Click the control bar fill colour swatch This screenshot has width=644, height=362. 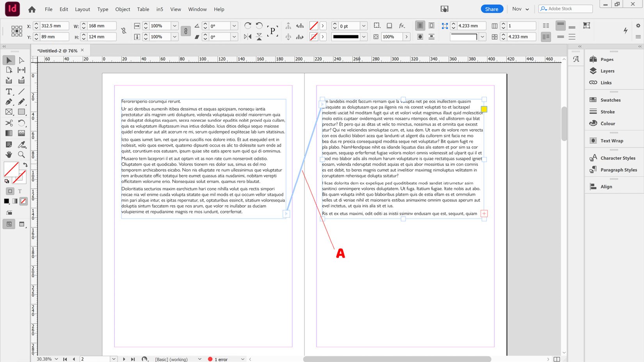click(x=313, y=26)
